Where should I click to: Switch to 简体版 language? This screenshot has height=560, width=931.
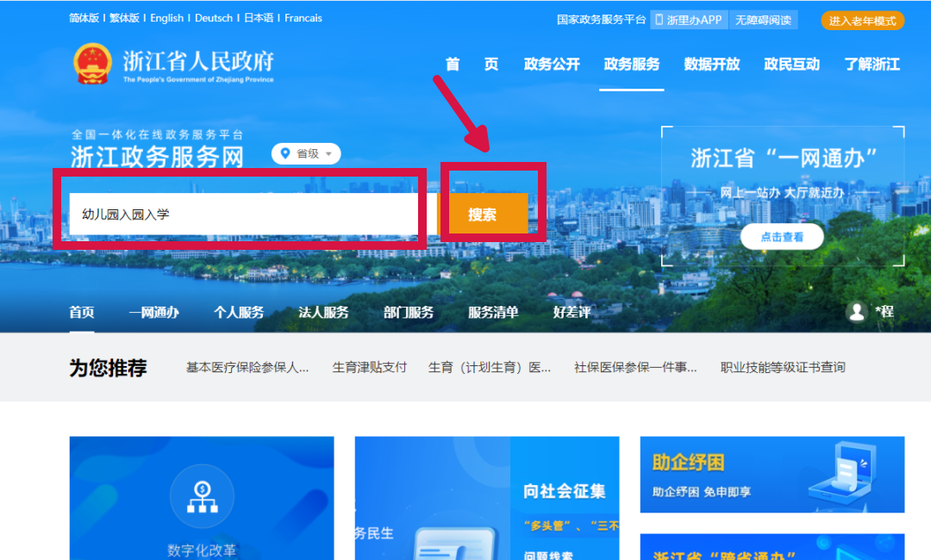[x=84, y=18]
